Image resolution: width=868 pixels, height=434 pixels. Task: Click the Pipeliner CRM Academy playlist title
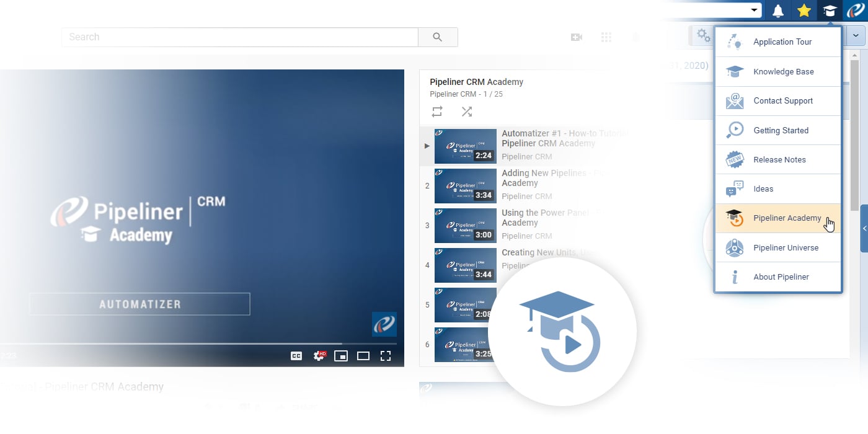click(476, 82)
